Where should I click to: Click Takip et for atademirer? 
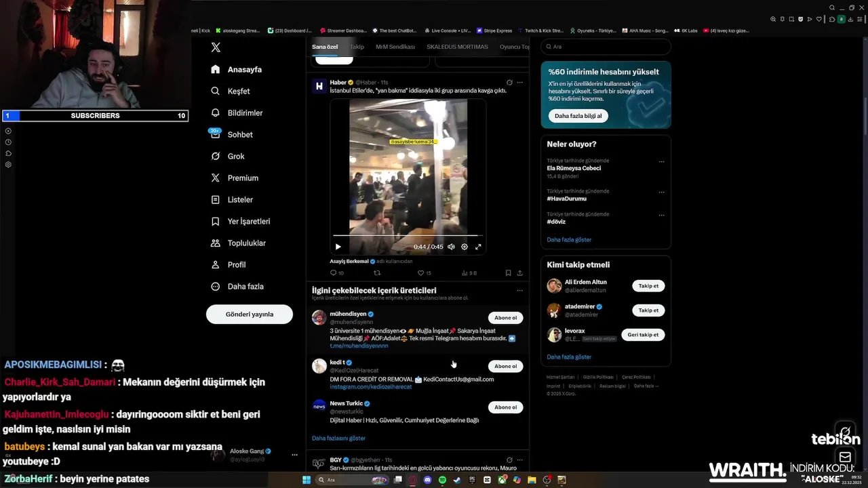click(648, 310)
